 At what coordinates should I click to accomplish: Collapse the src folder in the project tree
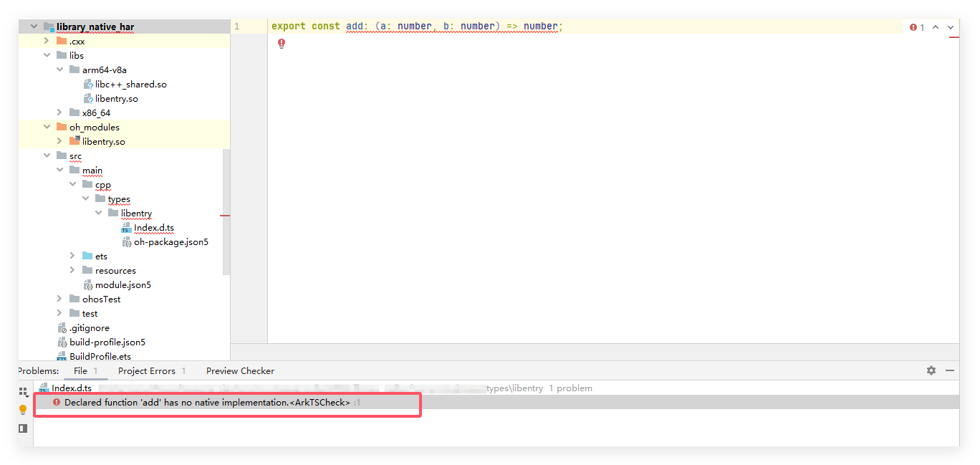pos(47,155)
